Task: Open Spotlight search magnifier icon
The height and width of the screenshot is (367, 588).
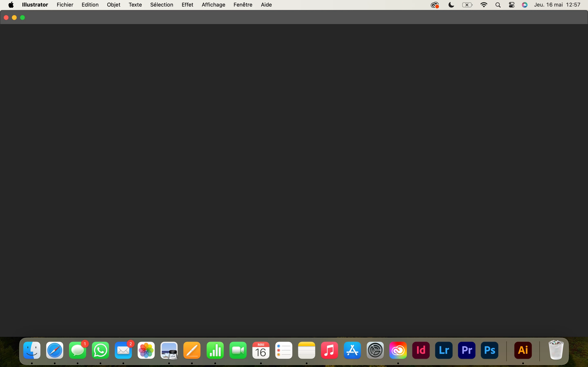Action: pyautogui.click(x=498, y=5)
